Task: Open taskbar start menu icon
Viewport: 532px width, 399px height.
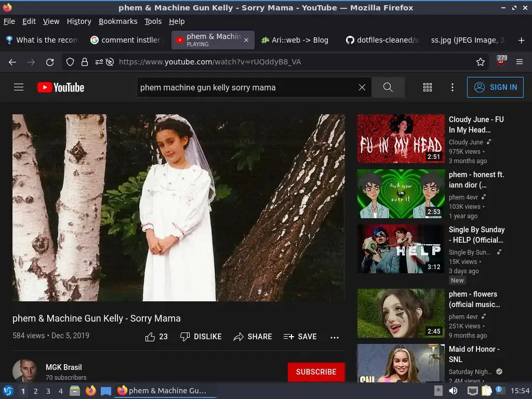Action: [x=8, y=391]
